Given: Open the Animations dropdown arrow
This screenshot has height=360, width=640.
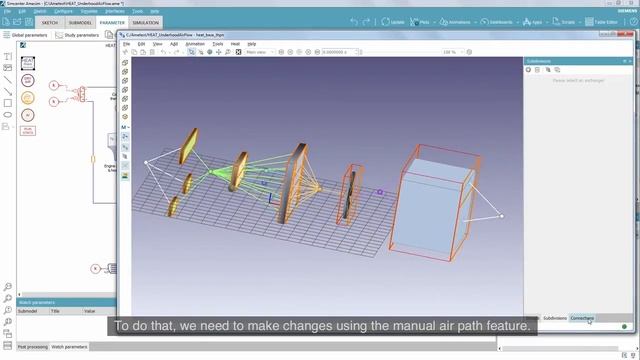Looking at the screenshot, I should 475,22.
